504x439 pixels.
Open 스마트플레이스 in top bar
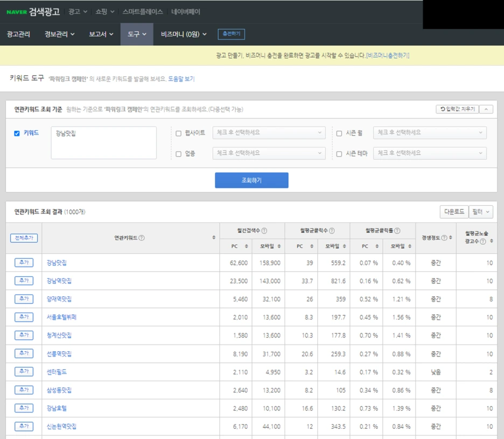point(143,11)
